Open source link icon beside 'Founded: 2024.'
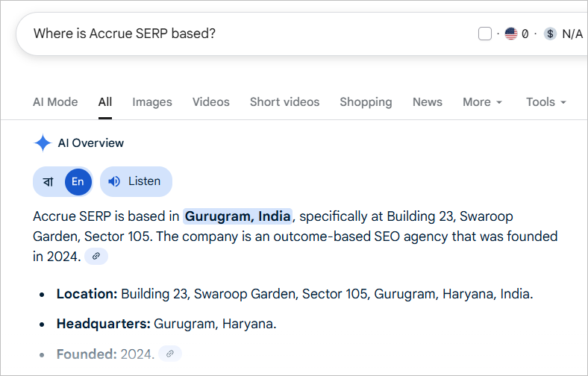This screenshot has width=588, height=376. (x=170, y=354)
